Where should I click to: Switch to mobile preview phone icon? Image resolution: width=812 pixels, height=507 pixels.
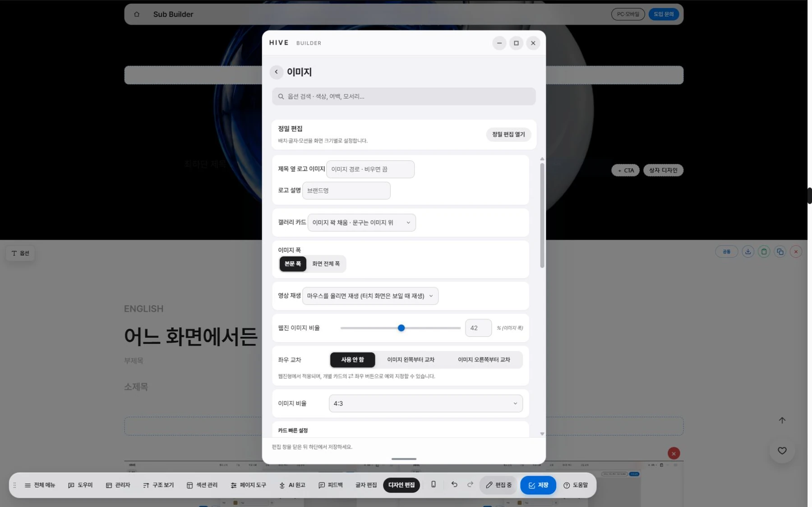[434, 484]
